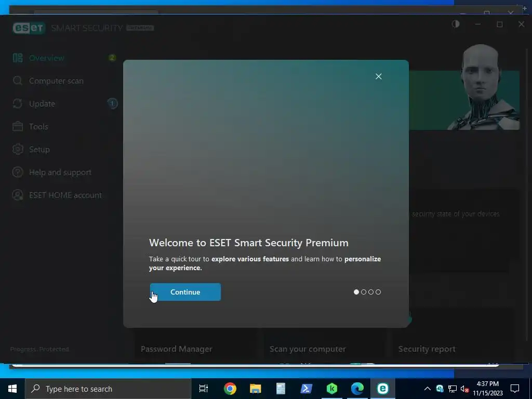Toggle the contrast theme icon in title bar

456,24
